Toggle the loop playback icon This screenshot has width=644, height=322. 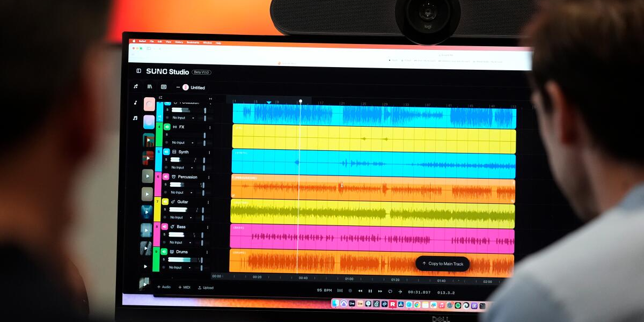point(390,291)
